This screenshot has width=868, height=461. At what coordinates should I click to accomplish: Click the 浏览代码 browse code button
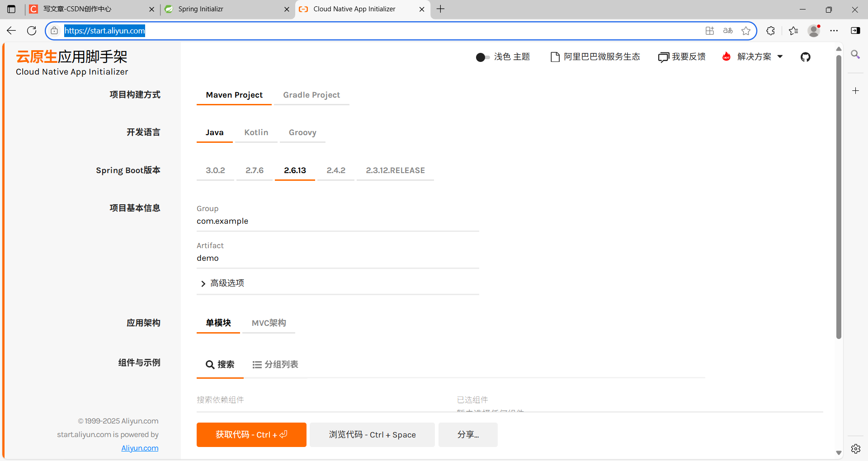pos(372,435)
